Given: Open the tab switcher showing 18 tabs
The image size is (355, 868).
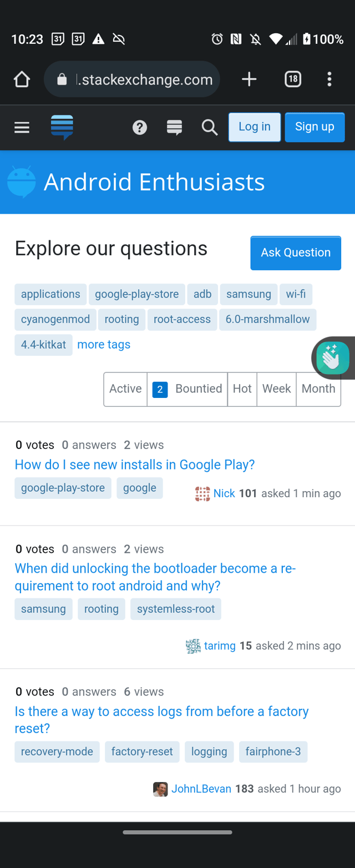Looking at the screenshot, I should 293,79.
